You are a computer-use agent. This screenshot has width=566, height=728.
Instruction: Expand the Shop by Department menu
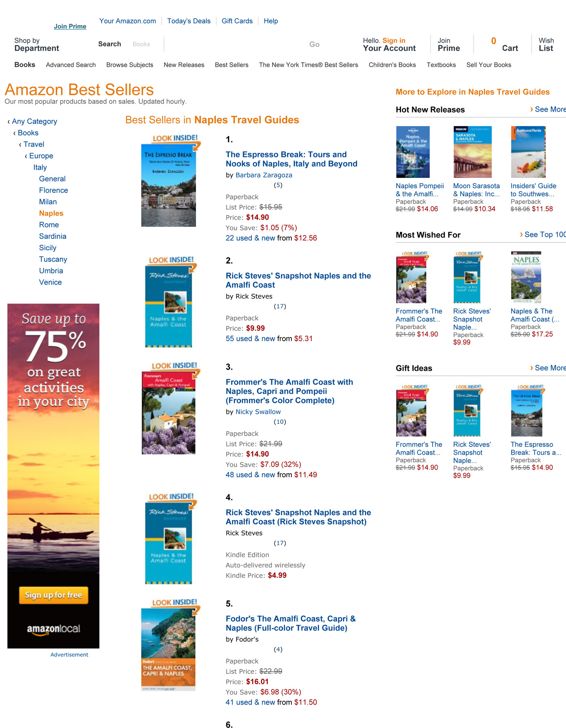point(36,44)
